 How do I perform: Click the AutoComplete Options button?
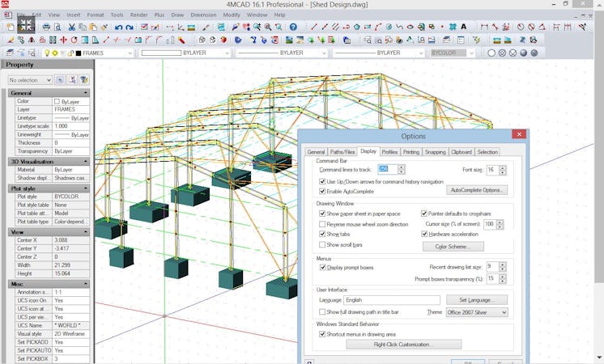pos(477,190)
